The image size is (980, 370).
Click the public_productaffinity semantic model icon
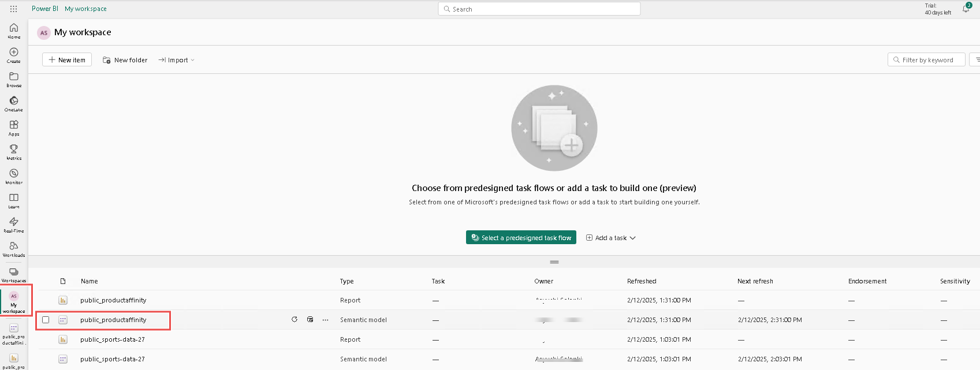coord(63,320)
